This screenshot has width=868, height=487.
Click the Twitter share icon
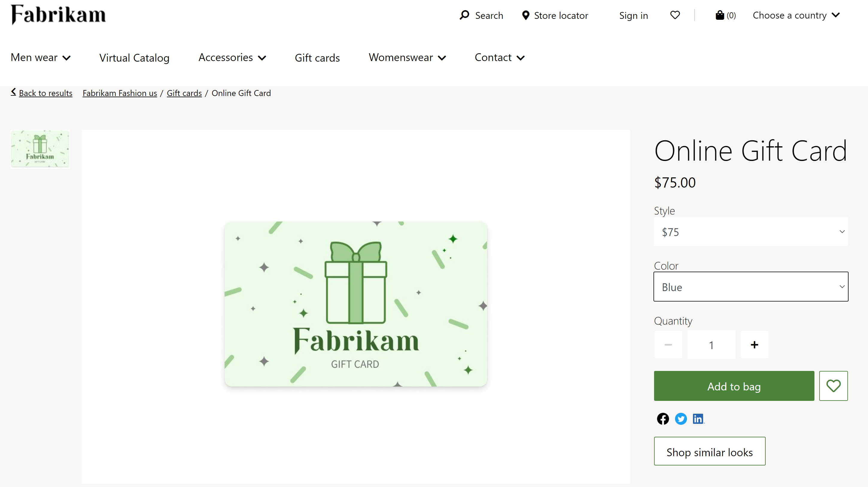pos(680,418)
